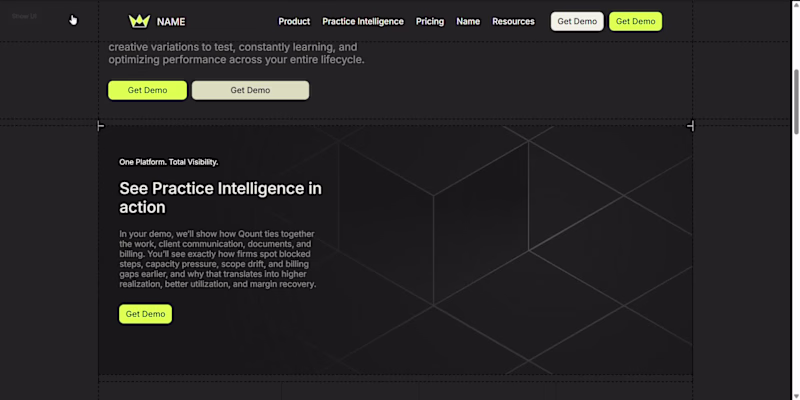Click Get Demo under Practice Intelligence section

tap(145, 314)
